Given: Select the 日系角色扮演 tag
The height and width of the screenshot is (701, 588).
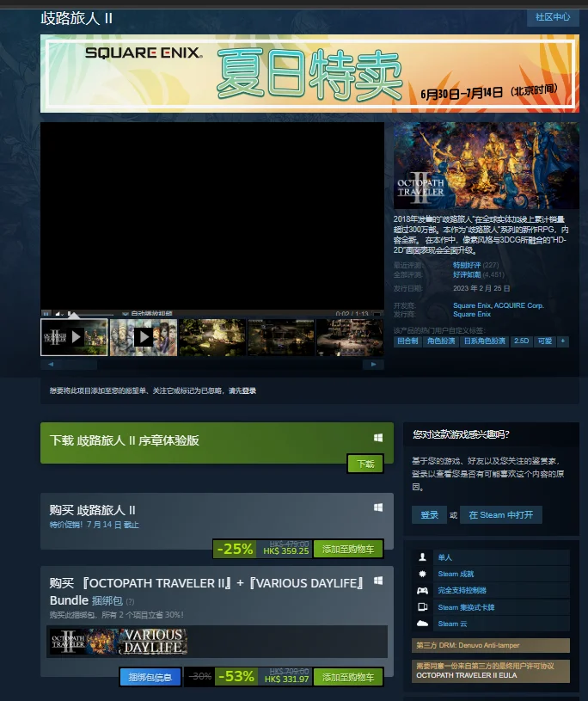Looking at the screenshot, I should tap(484, 341).
